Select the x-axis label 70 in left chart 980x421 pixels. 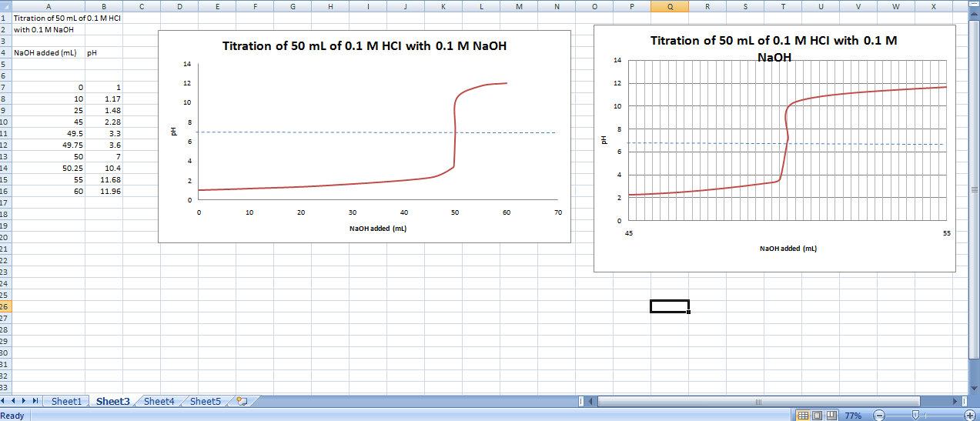(558, 212)
